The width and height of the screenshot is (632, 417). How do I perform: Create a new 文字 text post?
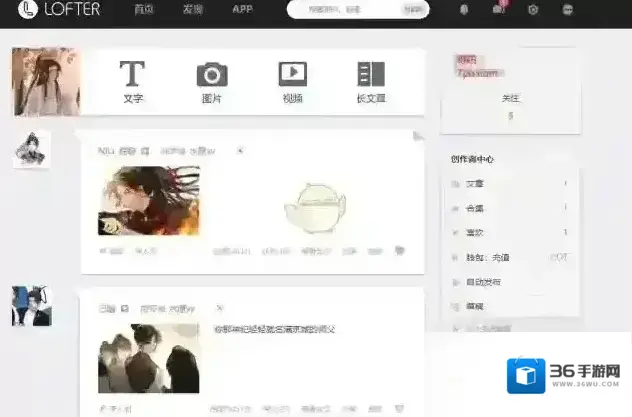pyautogui.click(x=133, y=82)
